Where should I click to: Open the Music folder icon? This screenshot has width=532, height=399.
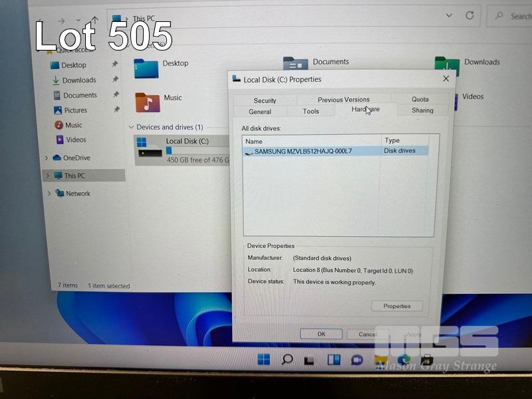[x=147, y=102]
